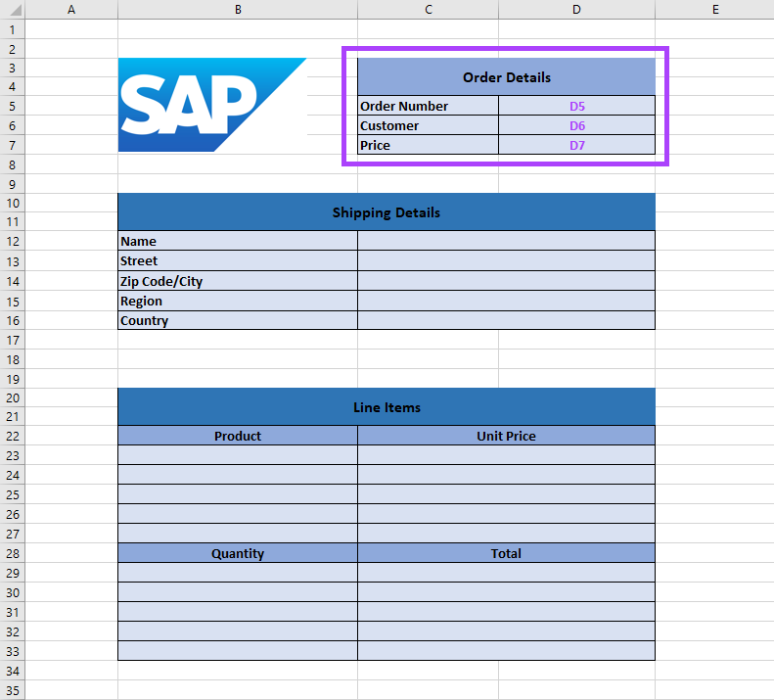Click the Product cell in row 25
Screen dimensions: 774x700
[238, 494]
